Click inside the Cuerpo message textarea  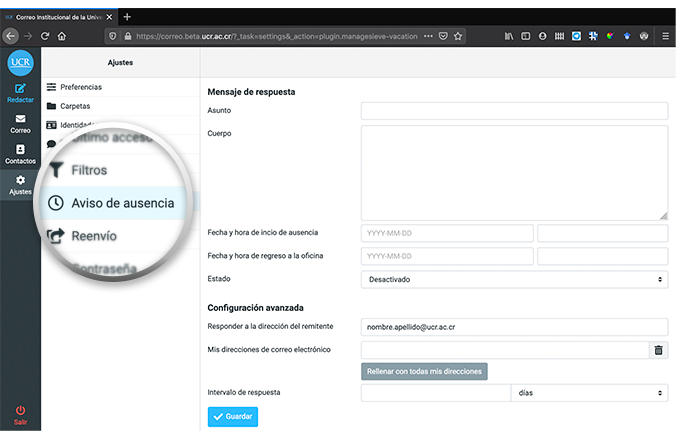pos(513,171)
